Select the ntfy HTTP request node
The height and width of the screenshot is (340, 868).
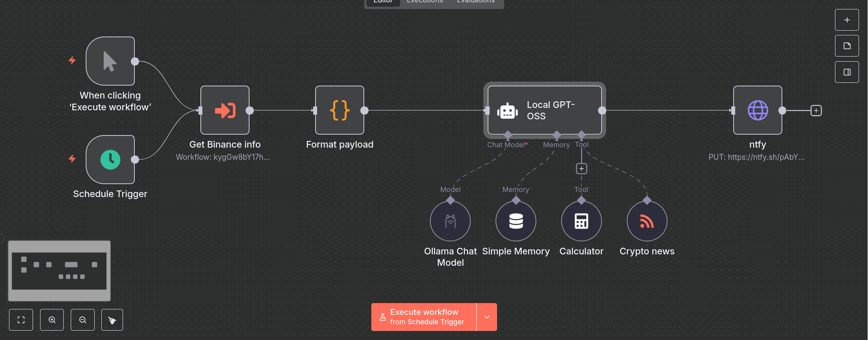click(757, 110)
